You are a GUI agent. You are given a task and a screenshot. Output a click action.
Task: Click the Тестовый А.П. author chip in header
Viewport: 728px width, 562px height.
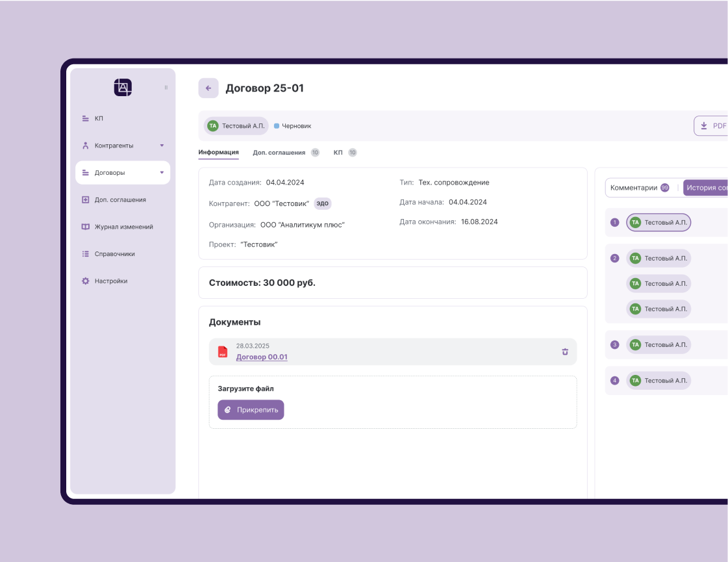click(236, 126)
